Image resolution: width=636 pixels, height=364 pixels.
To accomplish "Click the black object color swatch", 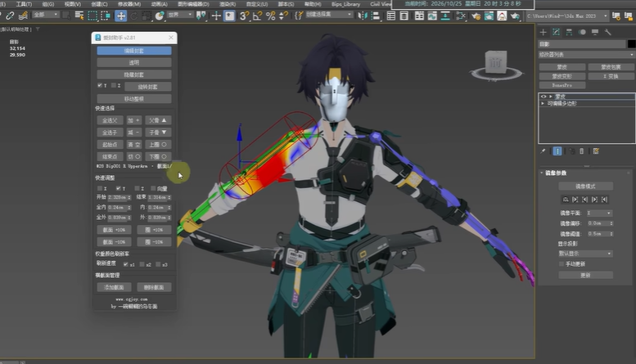I will tap(631, 44).
